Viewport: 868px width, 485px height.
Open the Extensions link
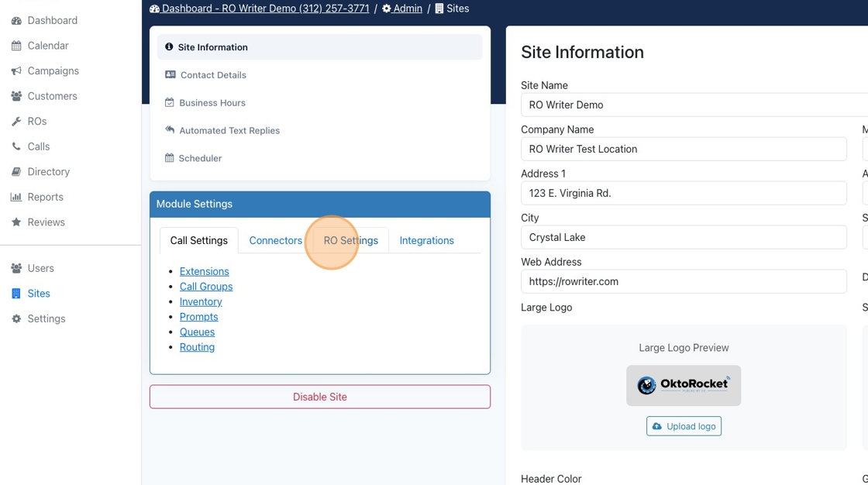[205, 271]
